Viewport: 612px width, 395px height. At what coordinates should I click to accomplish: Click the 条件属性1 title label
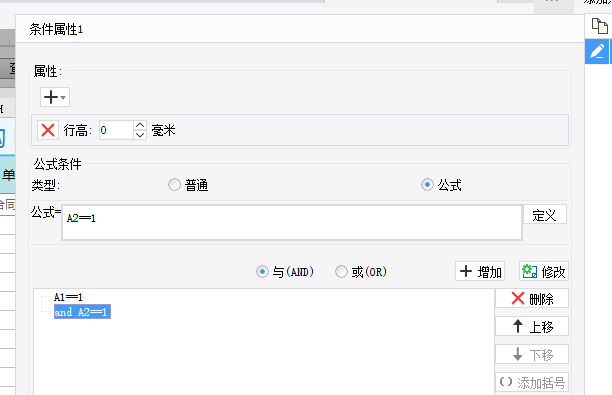coord(56,29)
